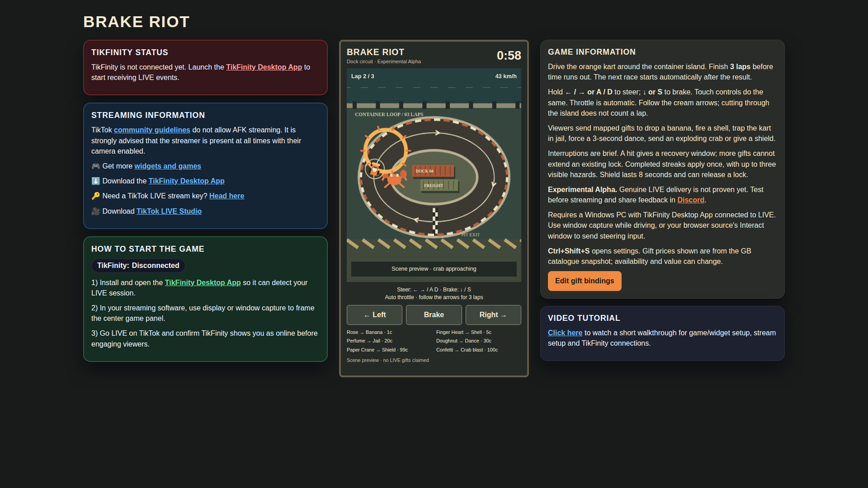The image size is (868, 488).
Task: Click the TIKFINITY STATUS heading
Action: (130, 52)
